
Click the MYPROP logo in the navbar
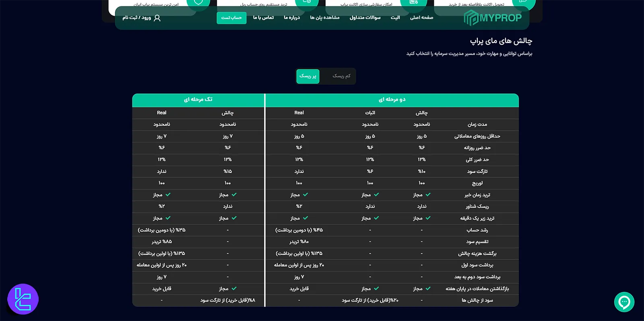493,18
